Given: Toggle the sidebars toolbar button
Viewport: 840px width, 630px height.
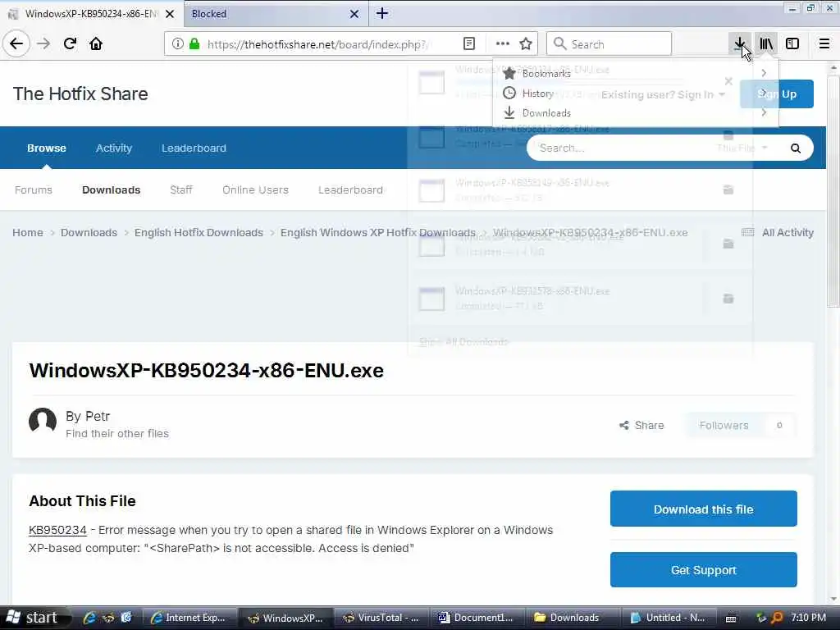Looking at the screenshot, I should (792, 43).
